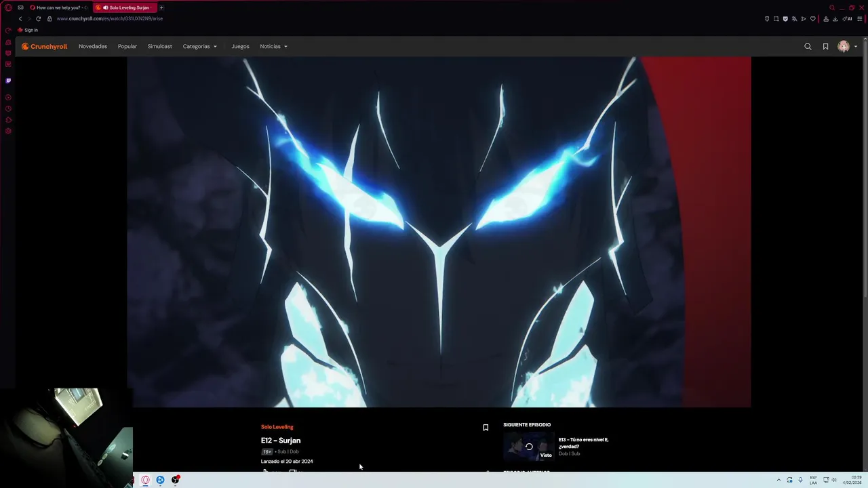Screen dimensions: 868x488
Task: Open the 'Sign in' bookmark
Action: [x=28, y=30]
